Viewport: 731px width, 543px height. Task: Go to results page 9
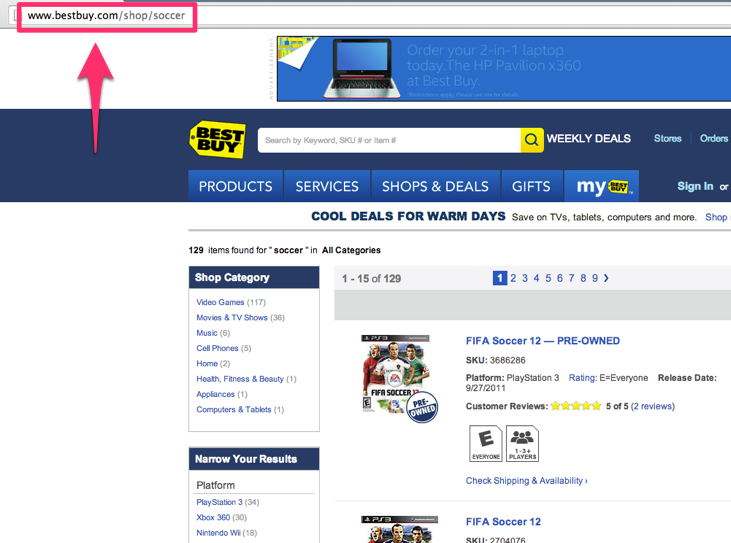coord(594,278)
